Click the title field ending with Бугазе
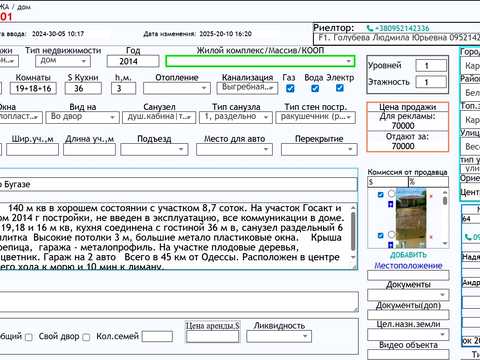 [x=178, y=184]
